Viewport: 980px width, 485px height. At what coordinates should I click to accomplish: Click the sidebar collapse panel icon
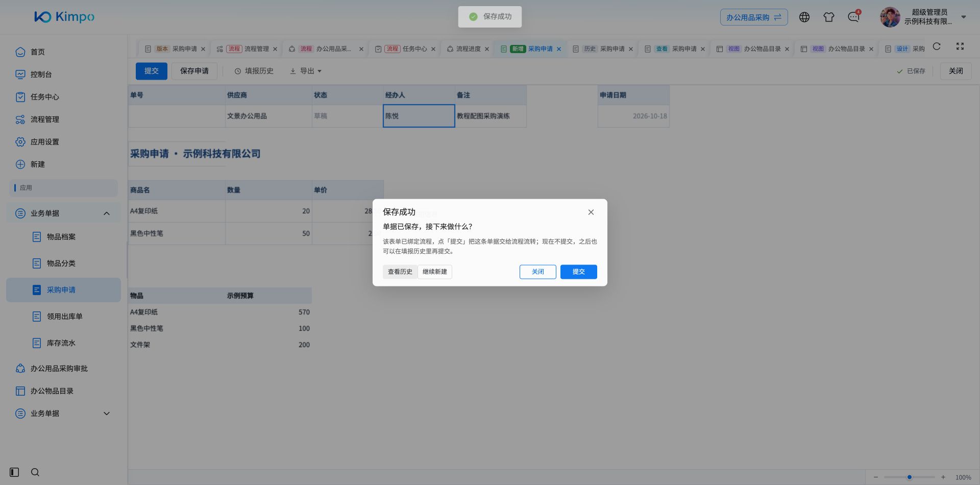point(14,472)
